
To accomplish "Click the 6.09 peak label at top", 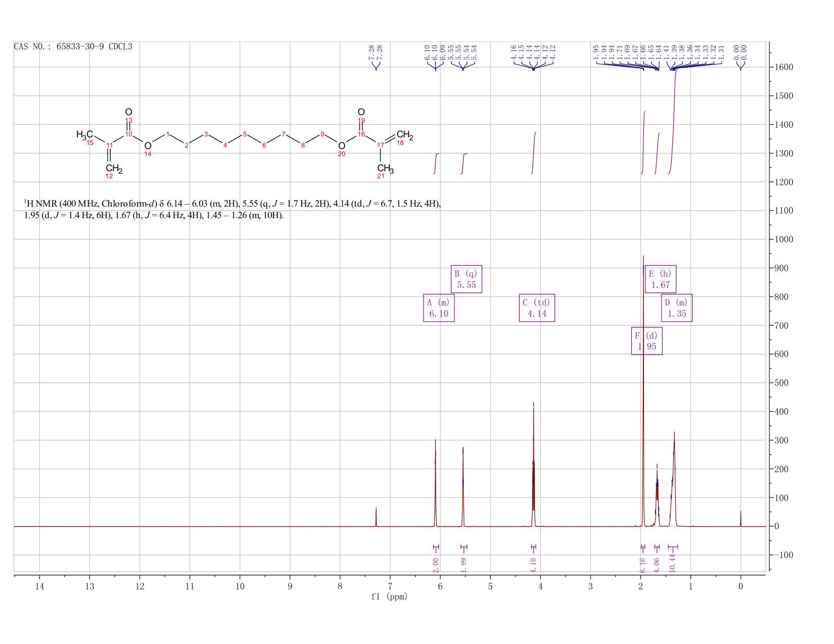I will click(x=443, y=53).
